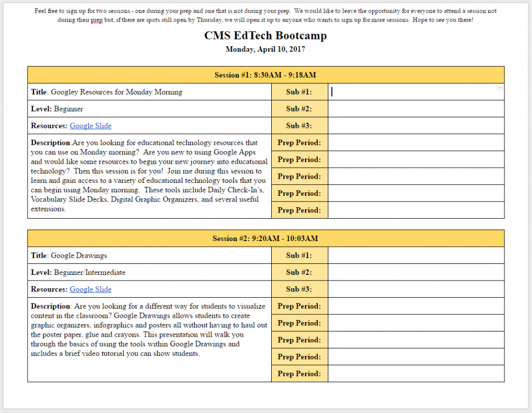Click the empty Sub #1 field in Session #2

416,256
